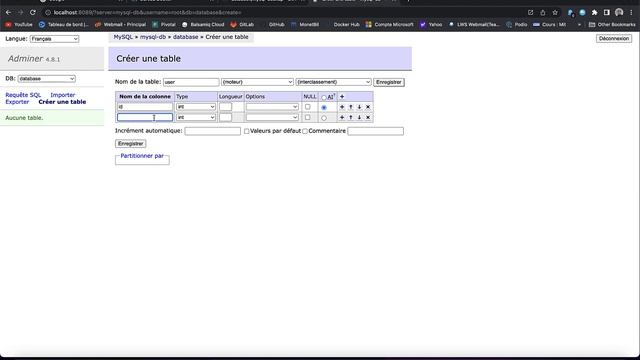The image size is (640, 360).
Task: Open the browser side panel icon
Action: (x=607, y=13)
